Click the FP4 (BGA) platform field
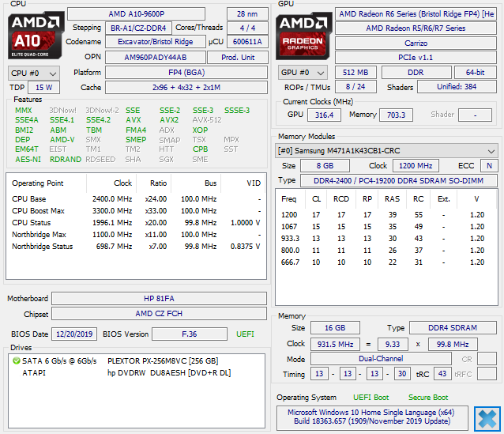This screenshot has width=504, height=434. [186, 73]
